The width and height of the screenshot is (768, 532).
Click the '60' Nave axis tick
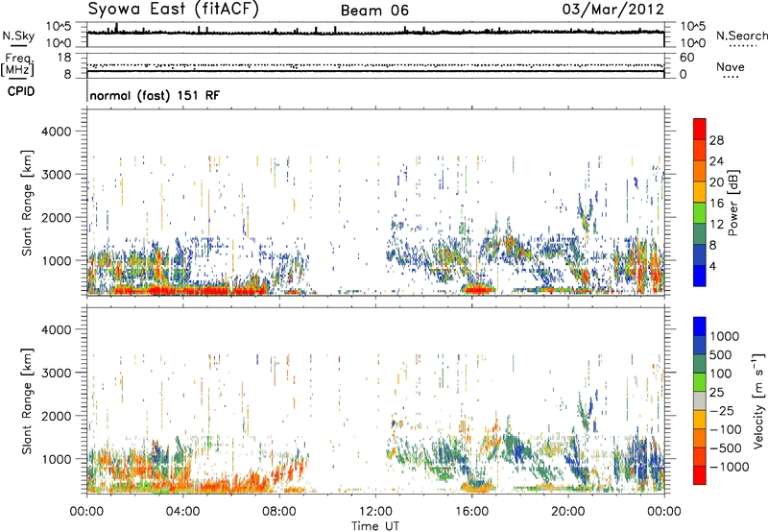[686, 58]
